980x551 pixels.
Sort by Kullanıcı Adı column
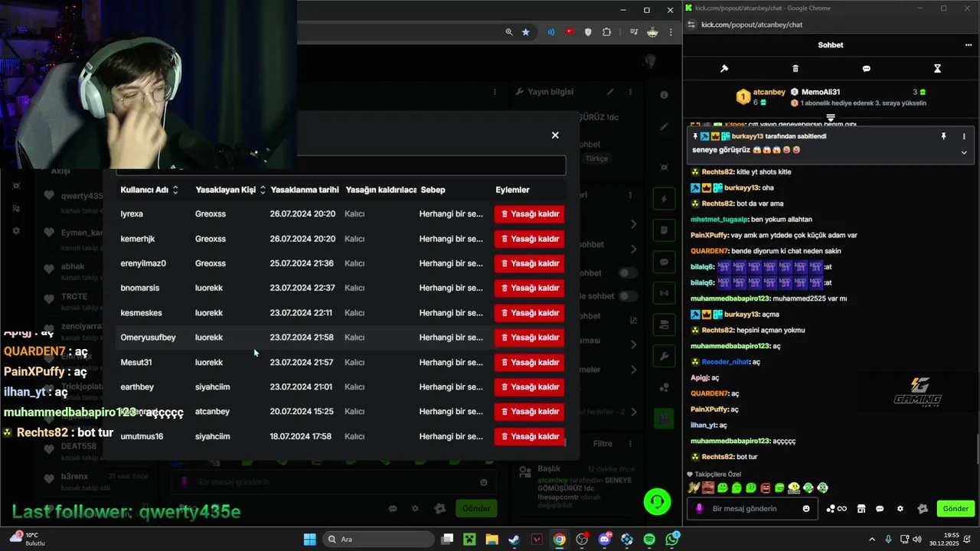click(149, 190)
